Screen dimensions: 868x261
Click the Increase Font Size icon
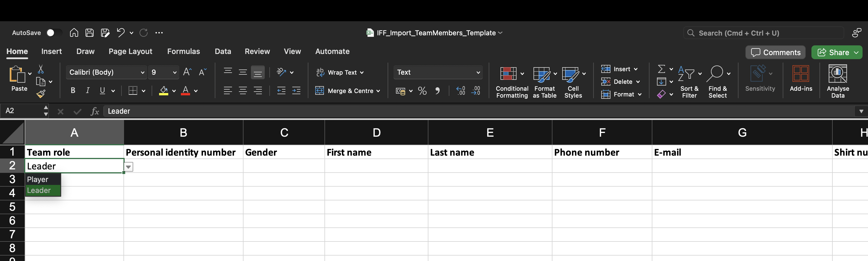[187, 72]
